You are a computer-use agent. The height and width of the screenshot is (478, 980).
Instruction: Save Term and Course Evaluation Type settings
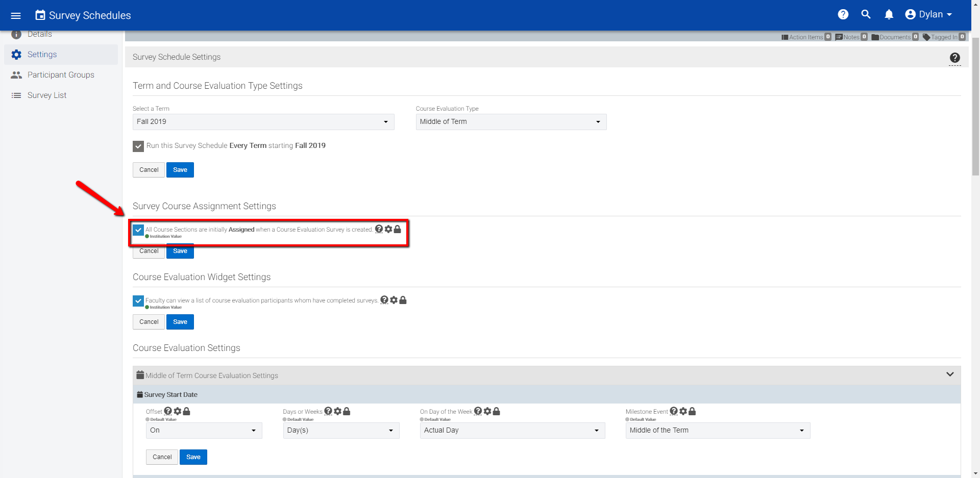[180, 170]
